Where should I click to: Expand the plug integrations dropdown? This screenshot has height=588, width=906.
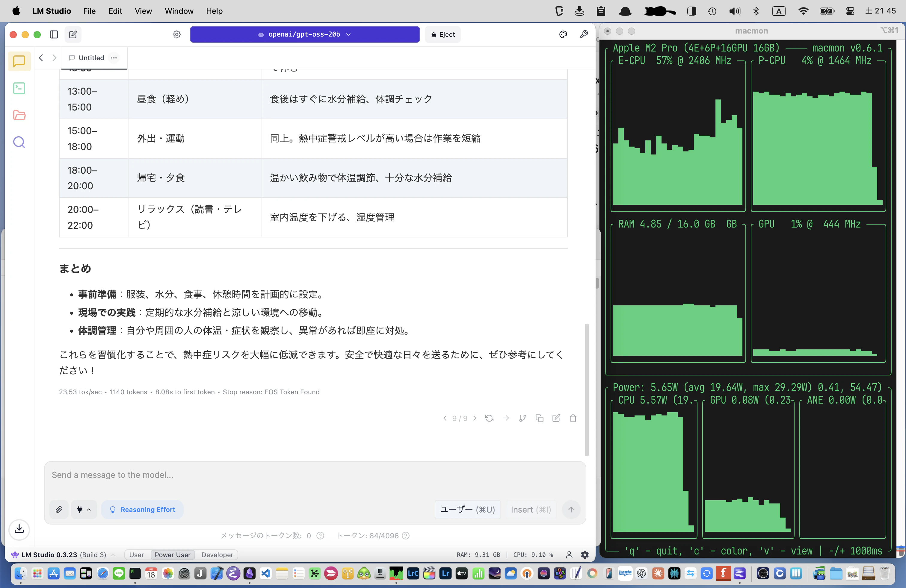click(84, 510)
